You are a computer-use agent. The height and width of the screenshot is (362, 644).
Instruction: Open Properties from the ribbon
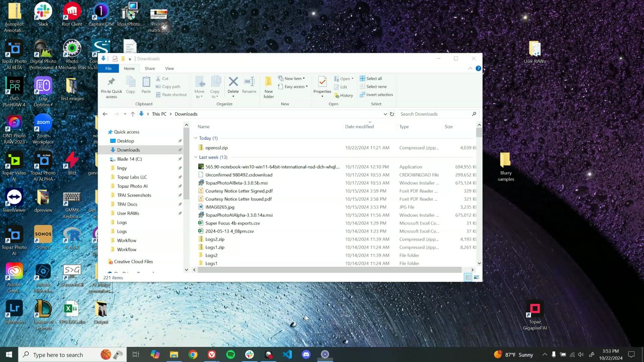click(322, 82)
